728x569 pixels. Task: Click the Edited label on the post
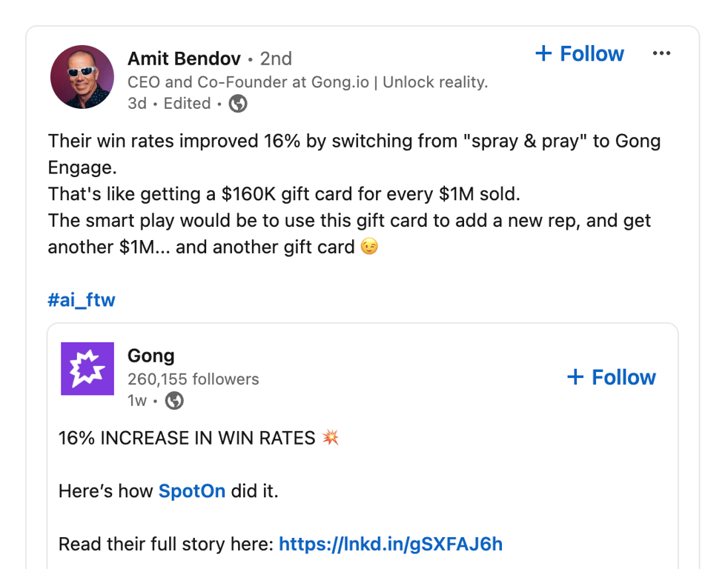point(187,104)
